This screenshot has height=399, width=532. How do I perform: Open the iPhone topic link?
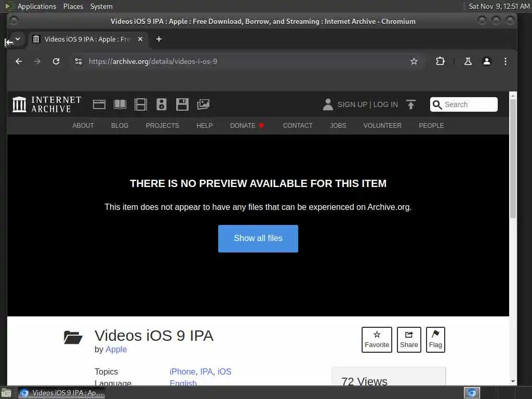click(x=182, y=371)
